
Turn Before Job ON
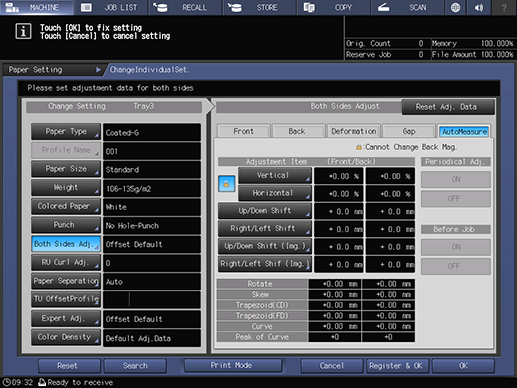tap(456, 247)
